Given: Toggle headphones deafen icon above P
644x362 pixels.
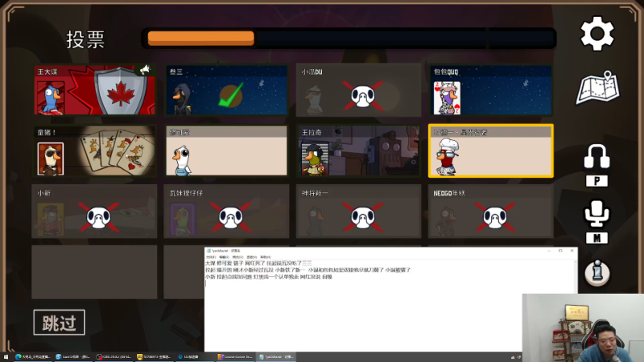Looking at the screenshot, I should [x=597, y=156].
